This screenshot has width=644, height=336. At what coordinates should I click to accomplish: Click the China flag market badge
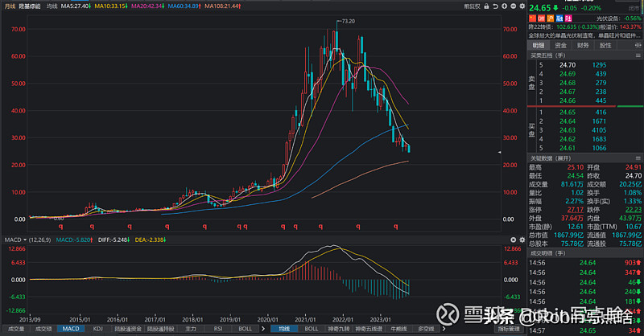(532, 18)
